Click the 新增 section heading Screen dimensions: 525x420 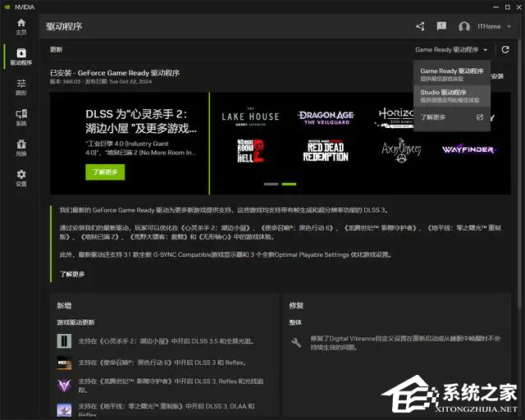(64, 305)
